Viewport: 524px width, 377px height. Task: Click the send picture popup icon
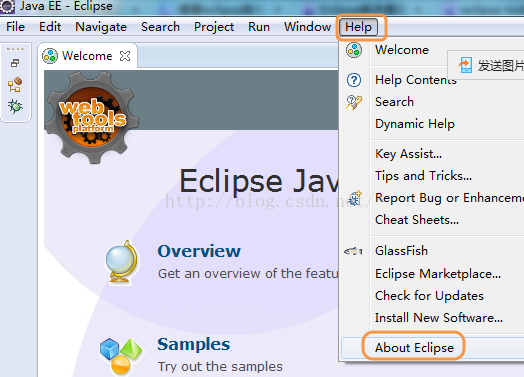pos(465,65)
